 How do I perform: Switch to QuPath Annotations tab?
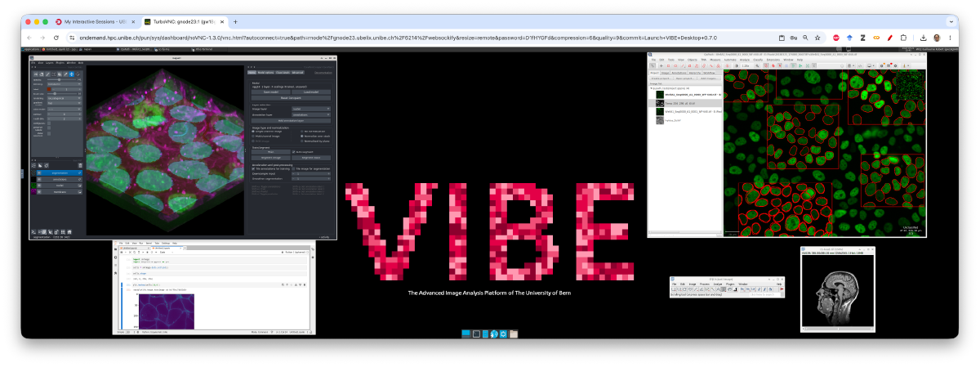pyautogui.click(x=679, y=73)
